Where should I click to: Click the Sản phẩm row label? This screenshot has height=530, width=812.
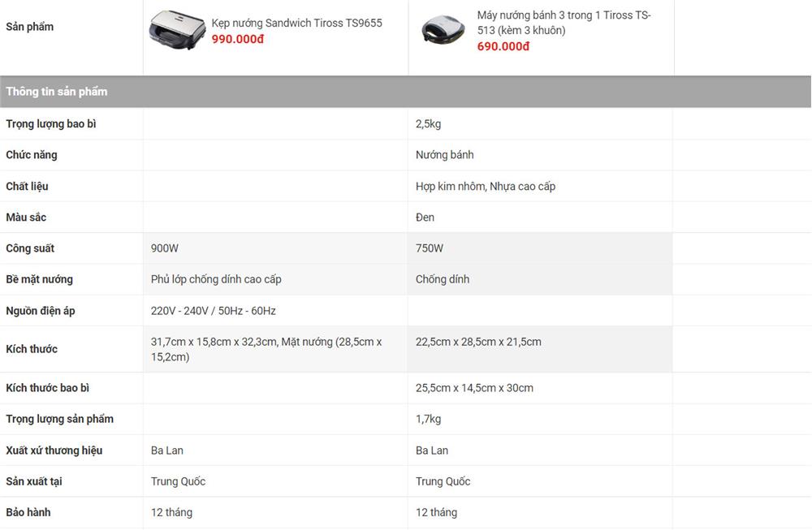(30, 27)
